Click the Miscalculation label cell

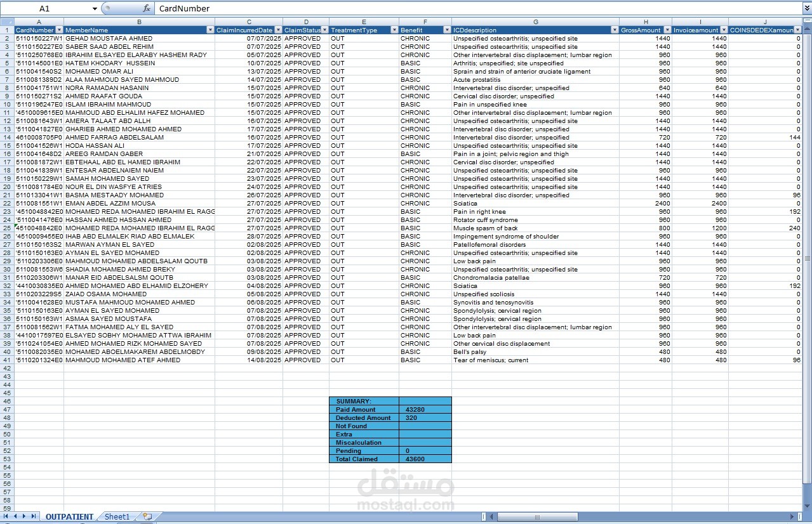[364, 442]
